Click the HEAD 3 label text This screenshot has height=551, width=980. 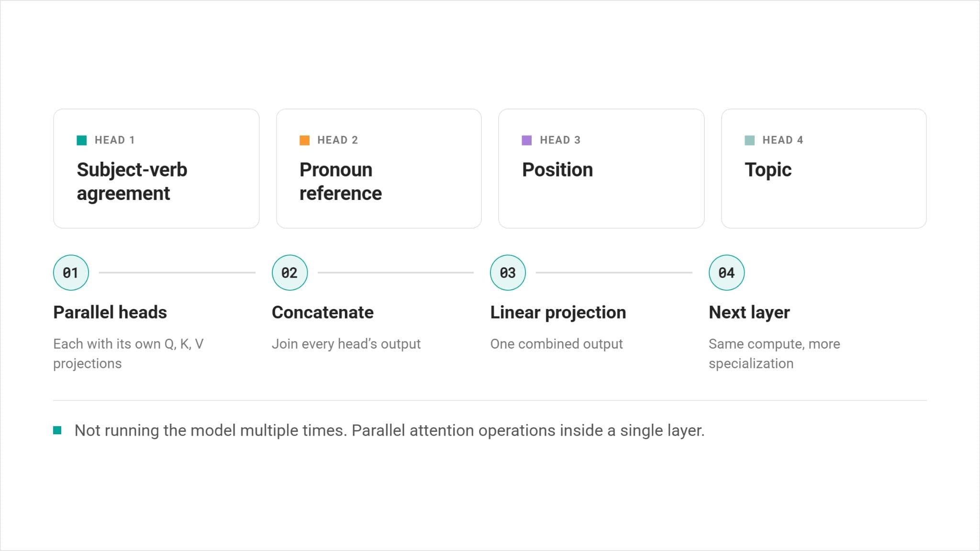[560, 140]
